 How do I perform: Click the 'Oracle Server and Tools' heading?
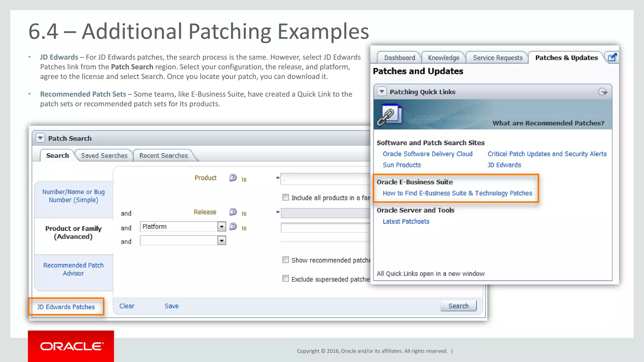click(x=415, y=210)
